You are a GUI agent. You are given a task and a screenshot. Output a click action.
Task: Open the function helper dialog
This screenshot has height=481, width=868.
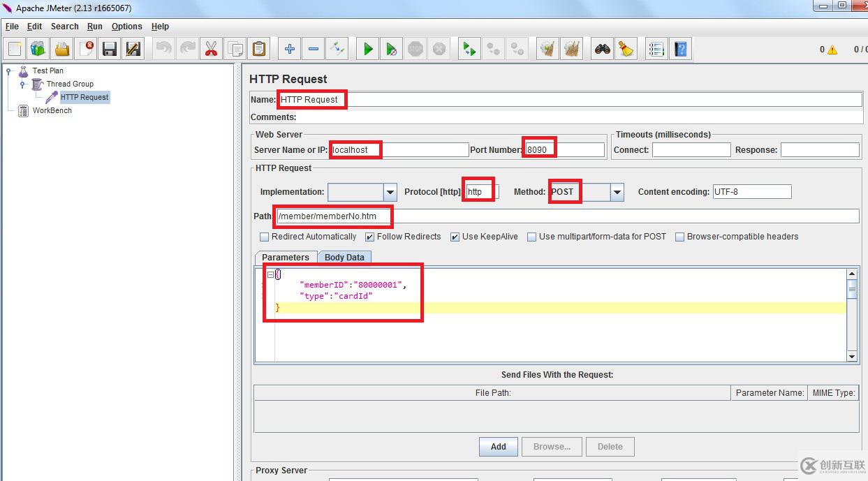657,49
